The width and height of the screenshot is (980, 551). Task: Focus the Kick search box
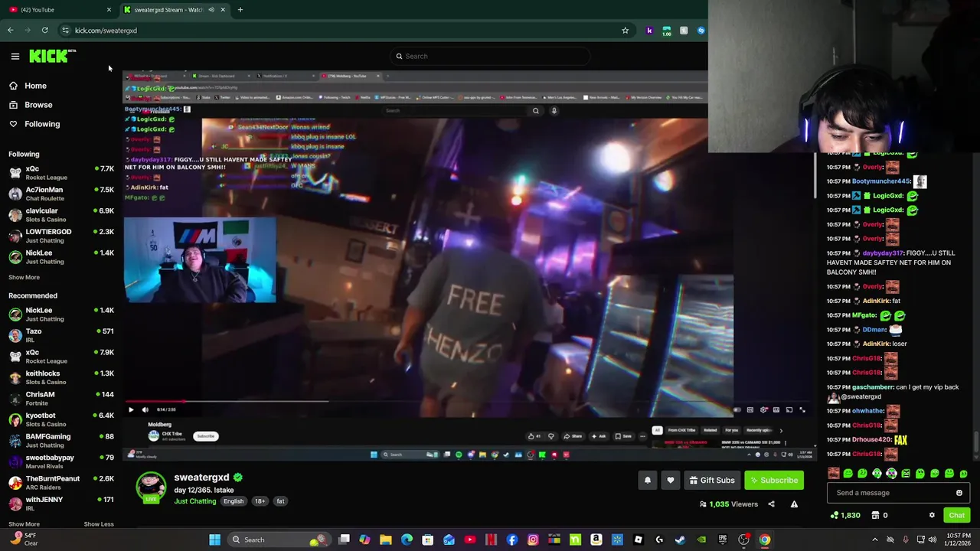(490, 56)
